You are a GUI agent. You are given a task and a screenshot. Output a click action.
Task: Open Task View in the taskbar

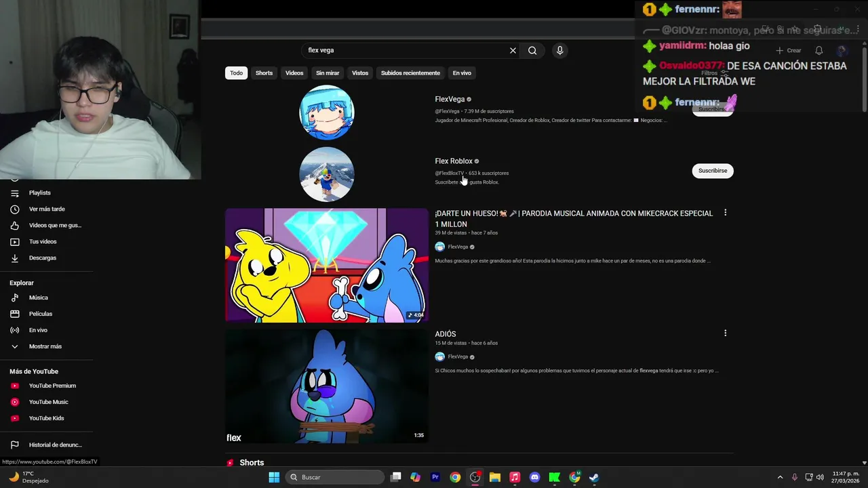click(396, 477)
